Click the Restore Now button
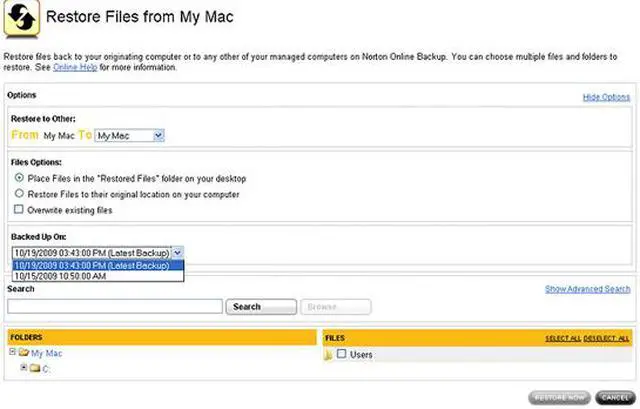 point(559,398)
